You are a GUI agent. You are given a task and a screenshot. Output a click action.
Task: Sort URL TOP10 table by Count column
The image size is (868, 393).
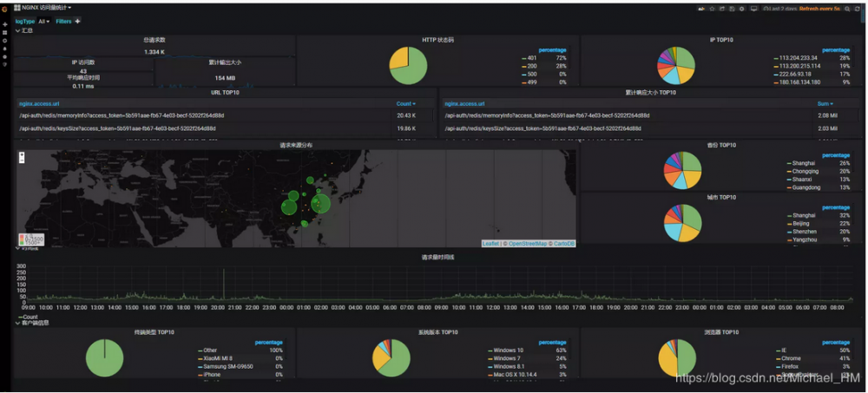pos(405,103)
